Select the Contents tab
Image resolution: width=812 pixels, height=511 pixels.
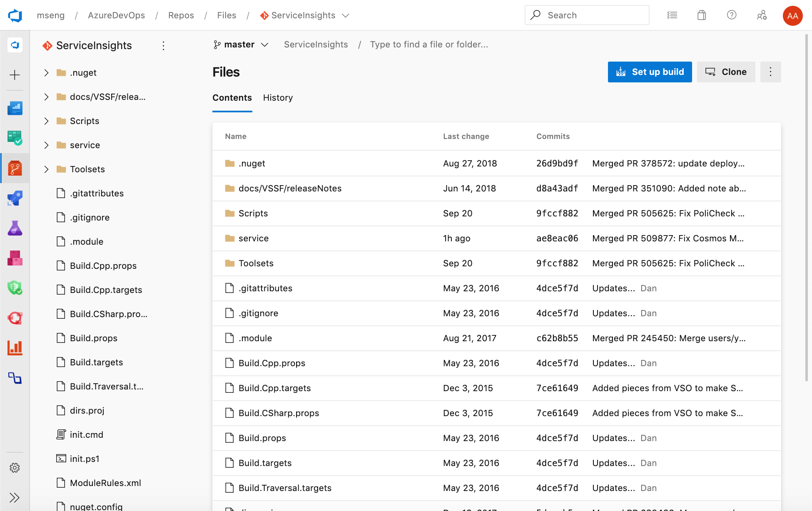(232, 98)
